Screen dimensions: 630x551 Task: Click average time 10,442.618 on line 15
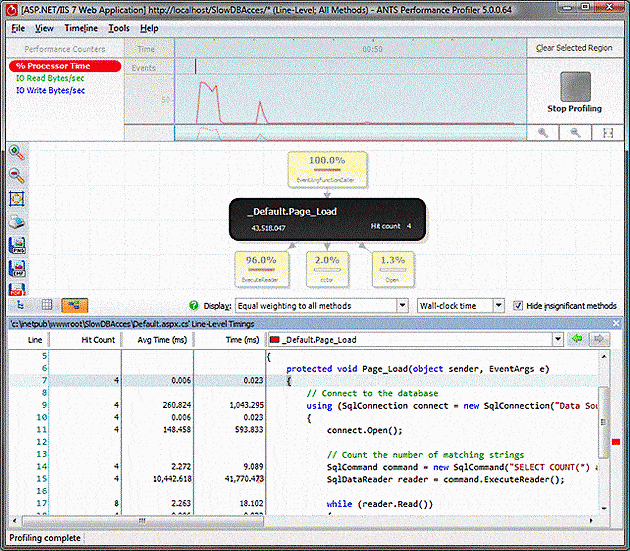click(172, 479)
